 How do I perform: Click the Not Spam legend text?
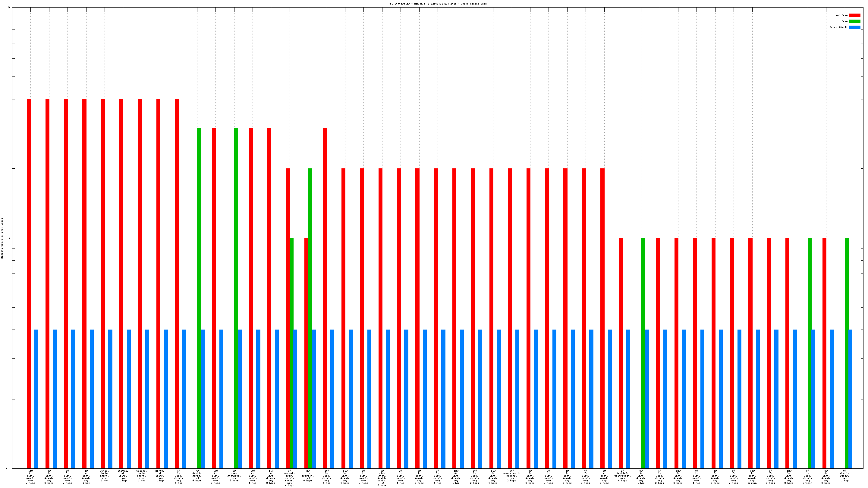(x=841, y=15)
